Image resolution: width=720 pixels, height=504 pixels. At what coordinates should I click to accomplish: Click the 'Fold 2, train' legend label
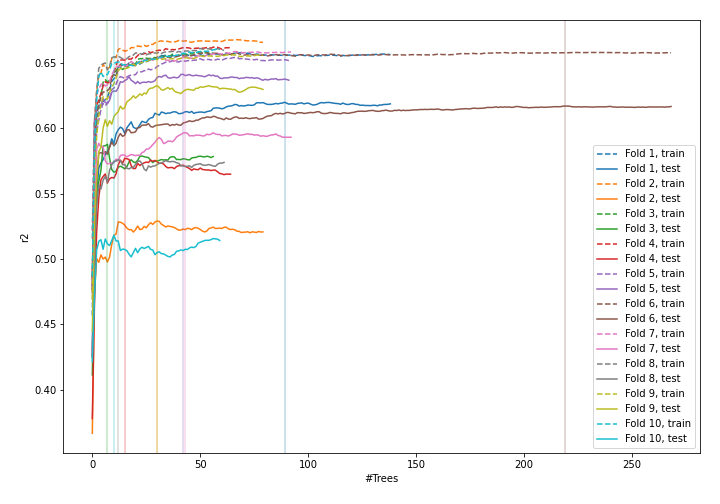click(x=654, y=184)
